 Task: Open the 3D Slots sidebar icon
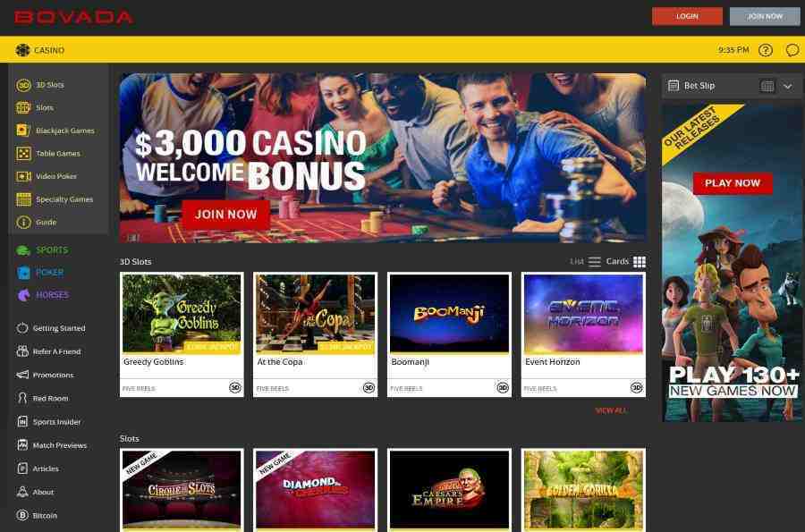pyautogui.click(x=23, y=85)
